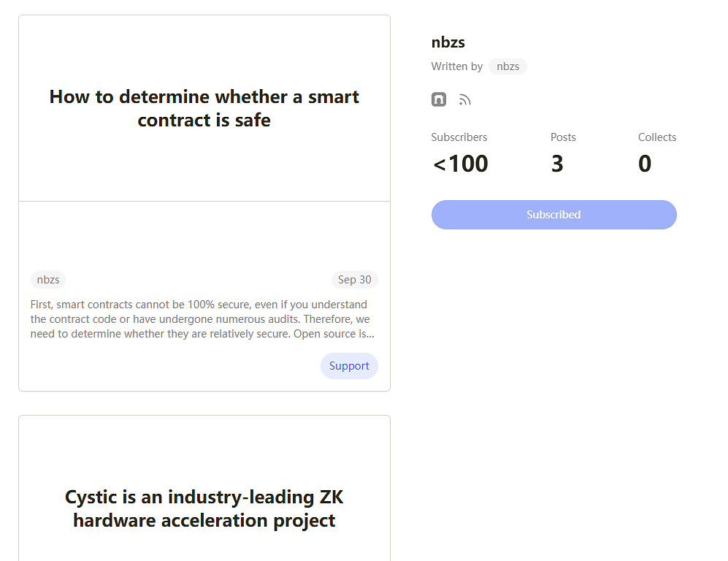Click the Collects label

click(x=657, y=137)
